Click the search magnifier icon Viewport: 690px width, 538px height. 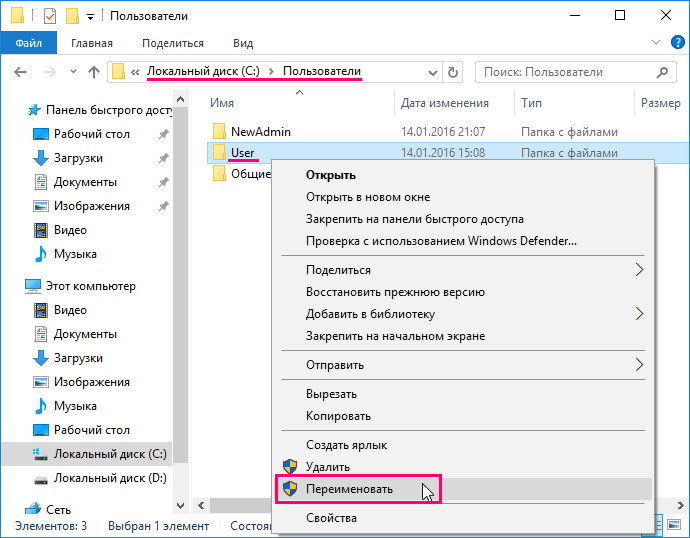coord(663,72)
